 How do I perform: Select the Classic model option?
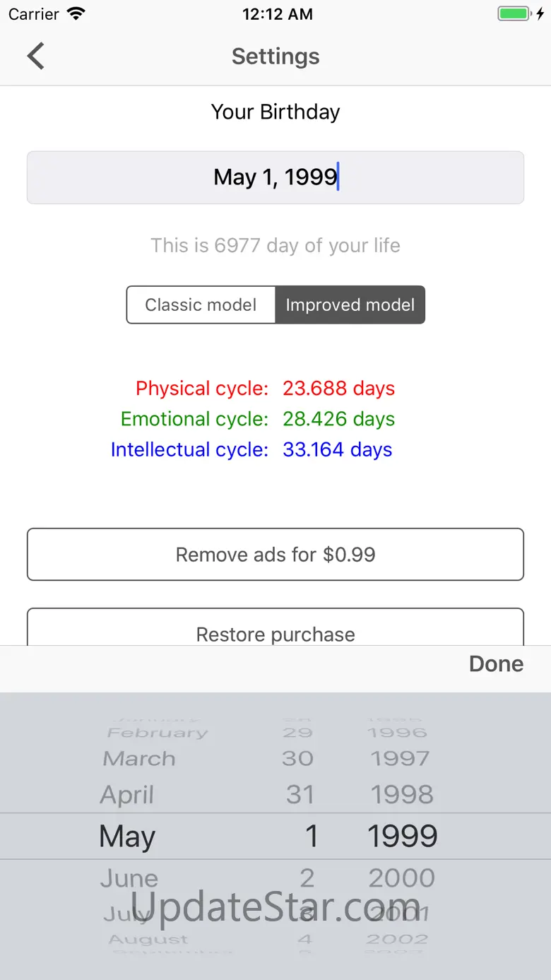201,305
